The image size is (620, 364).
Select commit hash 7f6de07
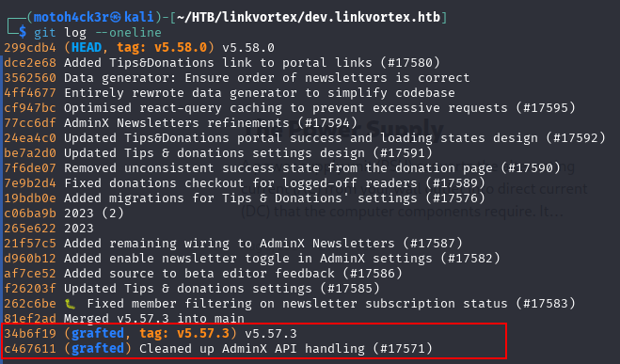click(30, 168)
